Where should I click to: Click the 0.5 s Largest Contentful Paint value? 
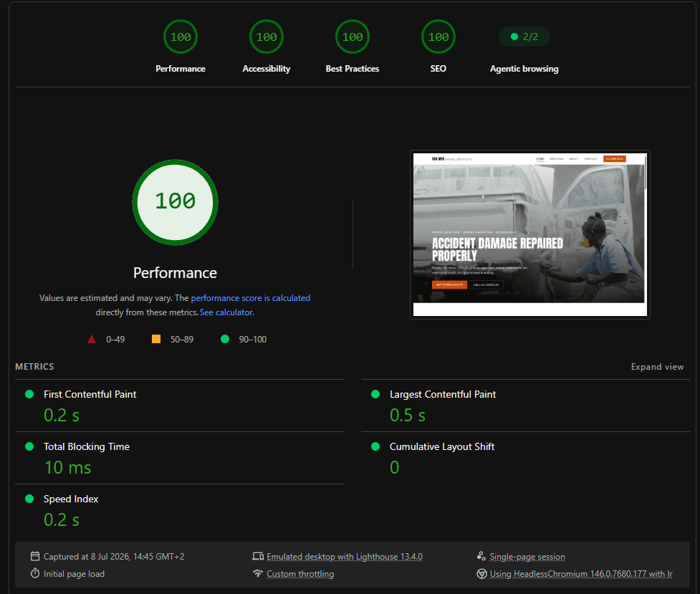pos(408,416)
